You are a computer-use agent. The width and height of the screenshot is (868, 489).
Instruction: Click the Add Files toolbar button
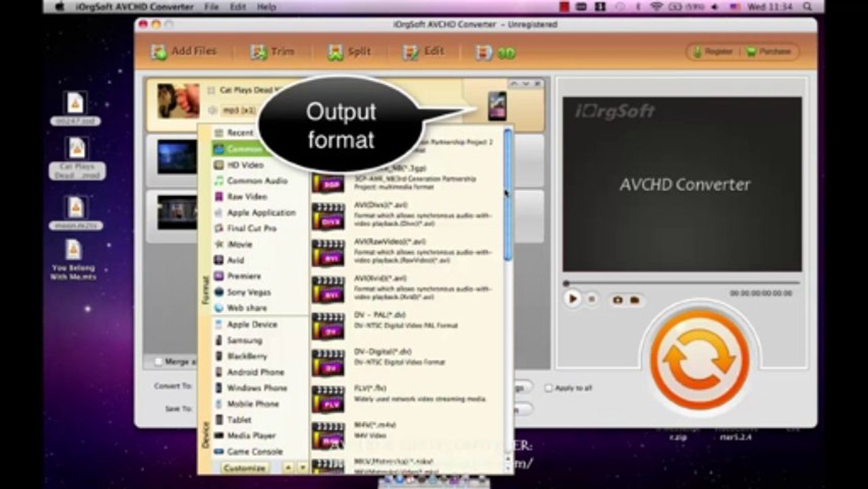[x=184, y=52]
